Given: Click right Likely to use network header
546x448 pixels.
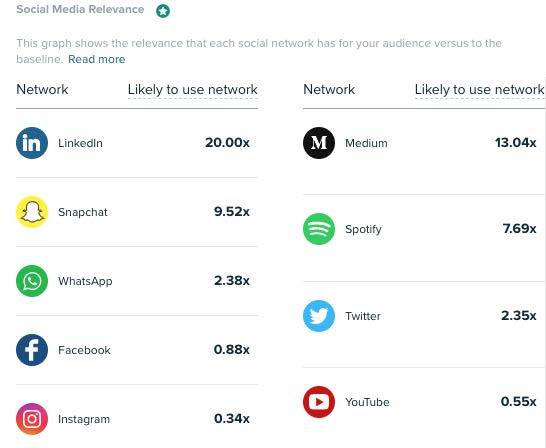Looking at the screenshot, I should click(479, 89).
